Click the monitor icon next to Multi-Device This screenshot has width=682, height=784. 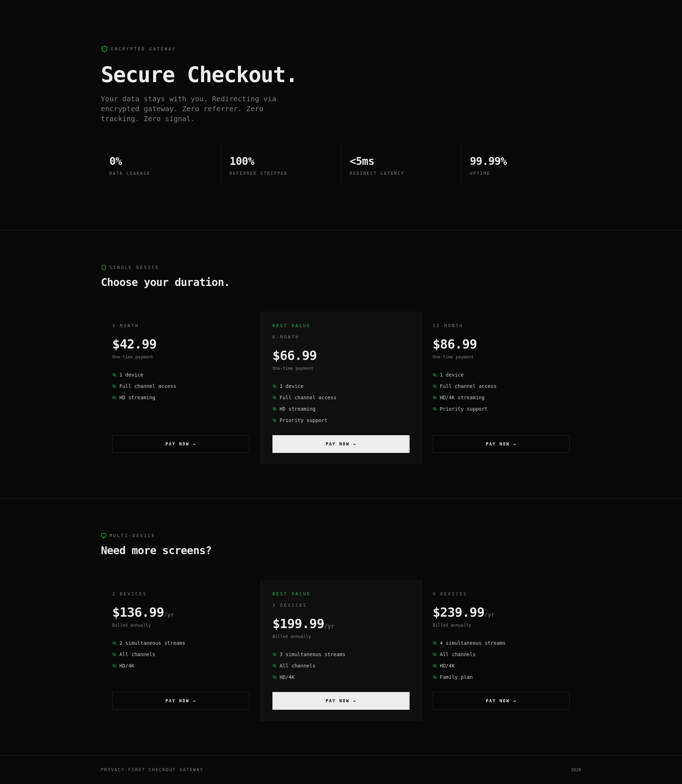[x=103, y=535]
